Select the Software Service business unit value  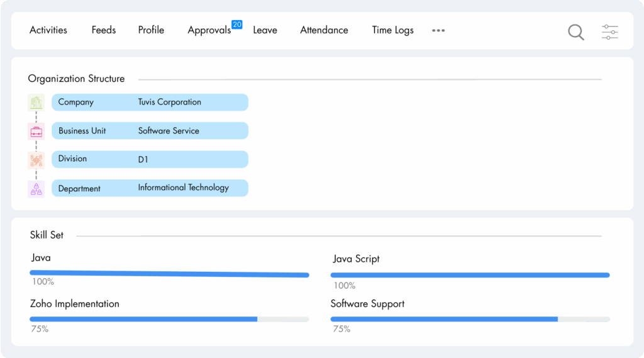[169, 131]
